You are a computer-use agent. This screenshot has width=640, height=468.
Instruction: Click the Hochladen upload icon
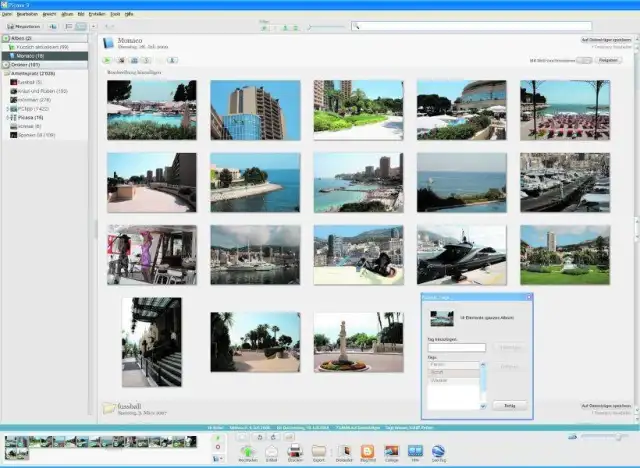[247, 452]
